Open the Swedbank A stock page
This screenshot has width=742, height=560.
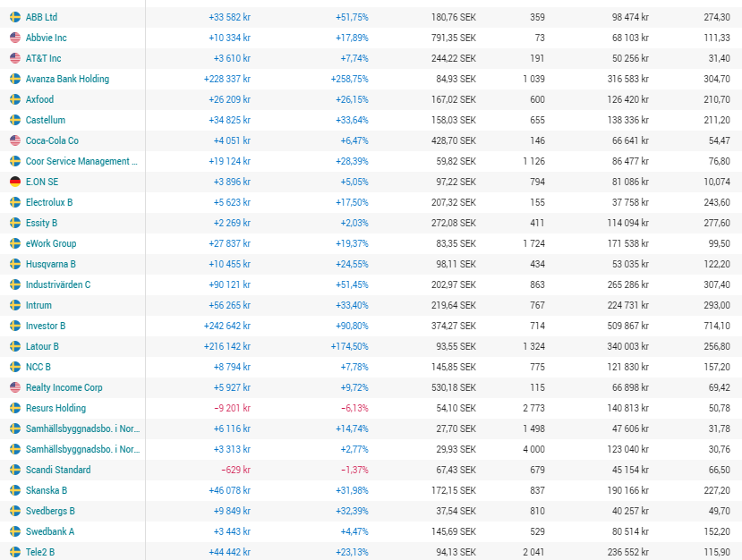click(x=50, y=531)
